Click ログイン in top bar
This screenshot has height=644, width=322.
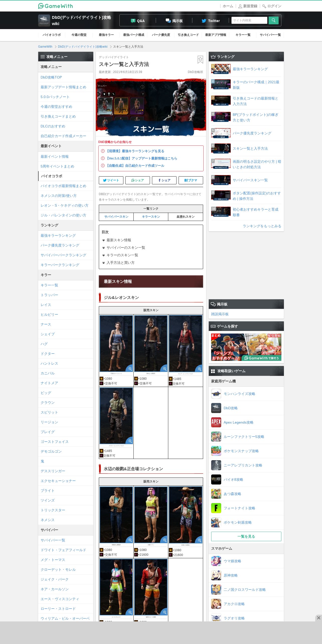click(272, 6)
